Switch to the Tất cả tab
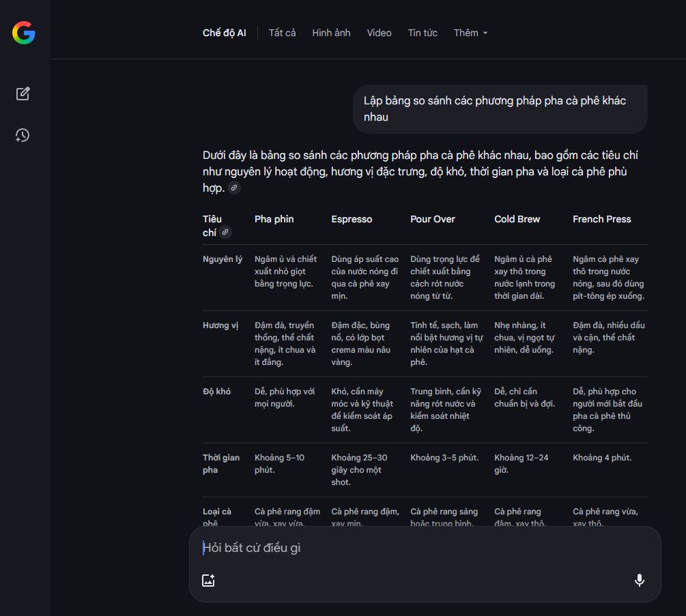The width and height of the screenshot is (686, 616). pyautogui.click(x=282, y=33)
